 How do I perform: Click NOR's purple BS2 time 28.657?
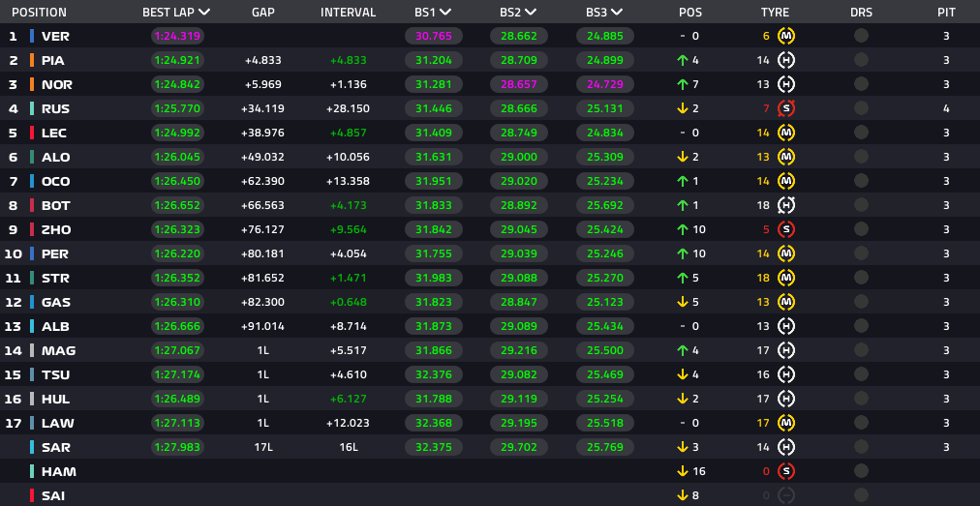point(519,84)
